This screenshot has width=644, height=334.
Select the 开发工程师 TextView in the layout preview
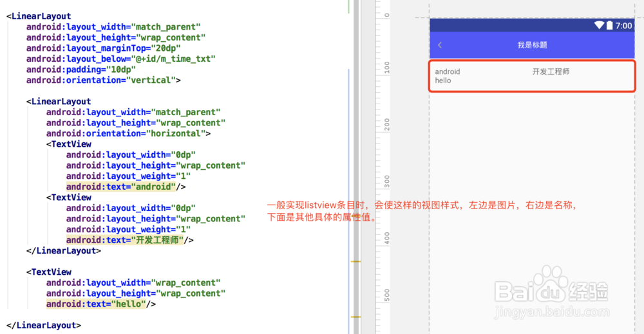551,71
